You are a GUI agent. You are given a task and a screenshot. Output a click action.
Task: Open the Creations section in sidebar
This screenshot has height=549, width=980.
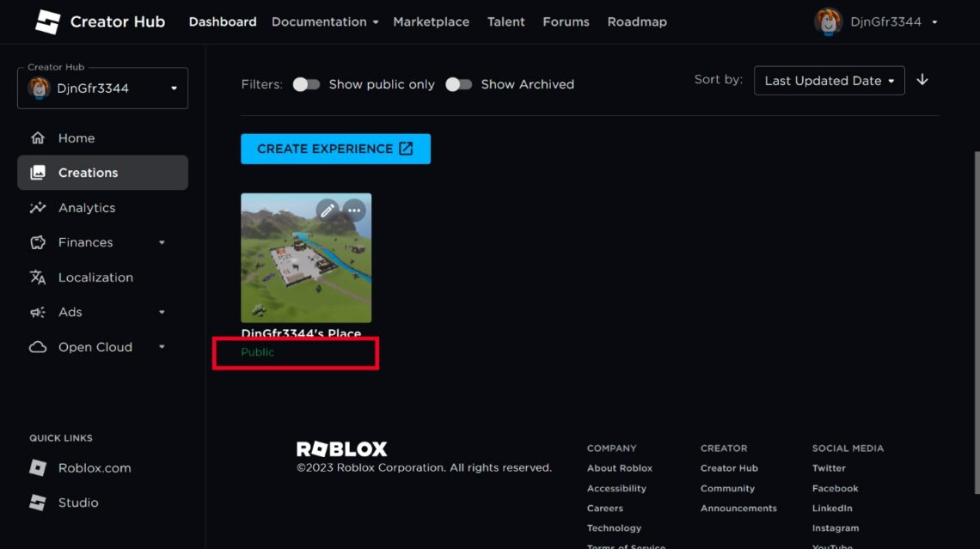click(89, 172)
